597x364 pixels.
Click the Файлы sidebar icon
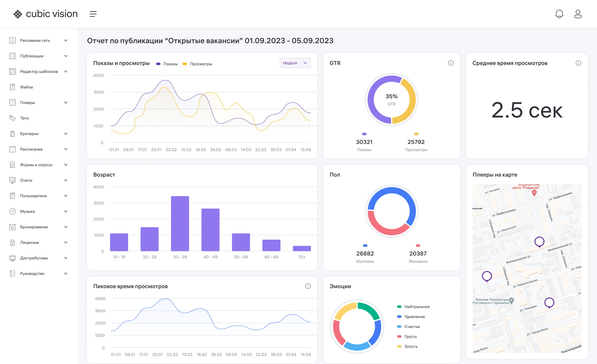[x=12, y=87]
